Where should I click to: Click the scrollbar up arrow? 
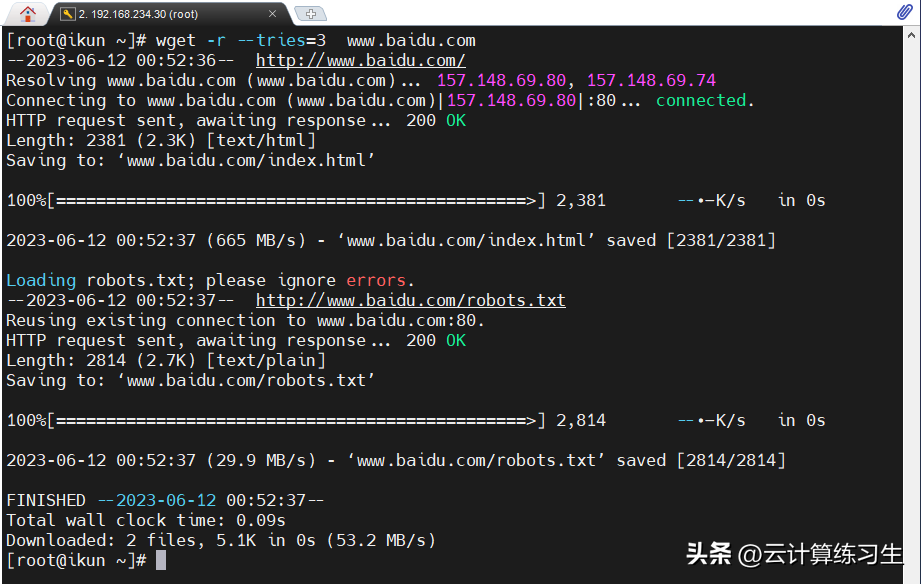(x=911, y=35)
